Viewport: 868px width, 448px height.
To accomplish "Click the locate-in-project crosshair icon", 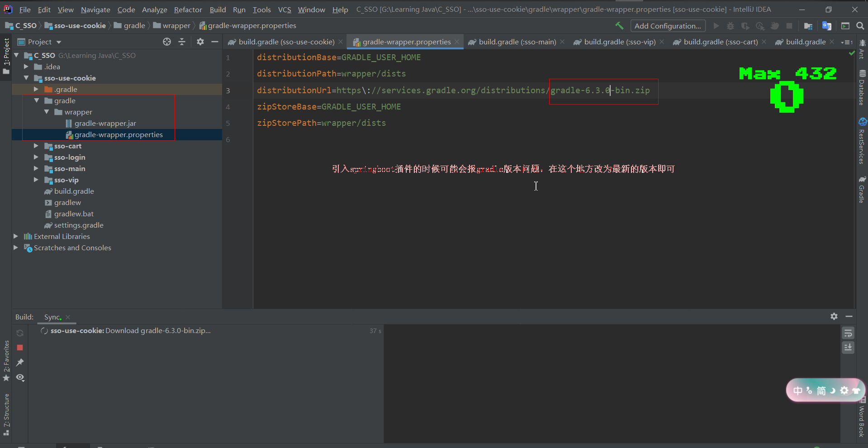I will click(167, 42).
